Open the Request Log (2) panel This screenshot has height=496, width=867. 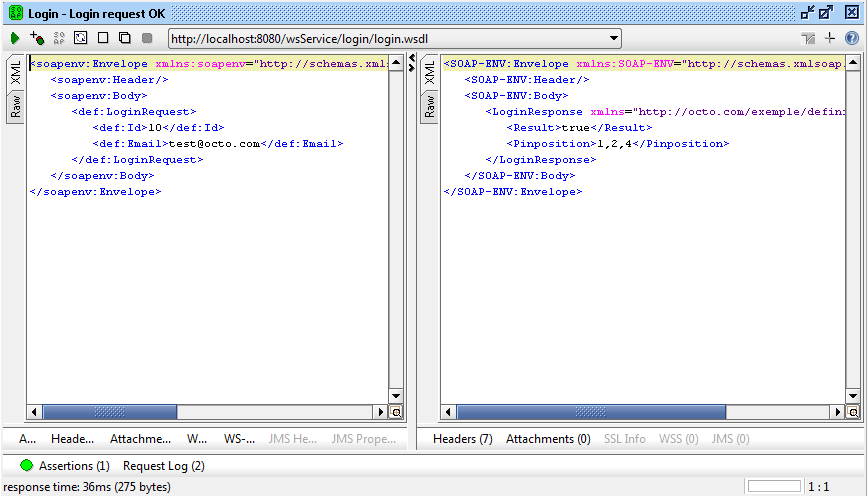[163, 466]
